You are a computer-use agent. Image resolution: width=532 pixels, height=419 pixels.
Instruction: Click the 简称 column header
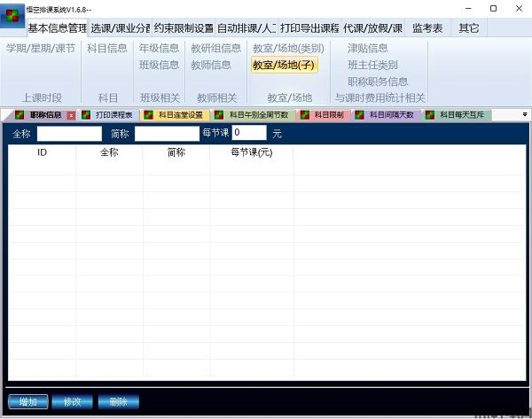click(x=176, y=152)
